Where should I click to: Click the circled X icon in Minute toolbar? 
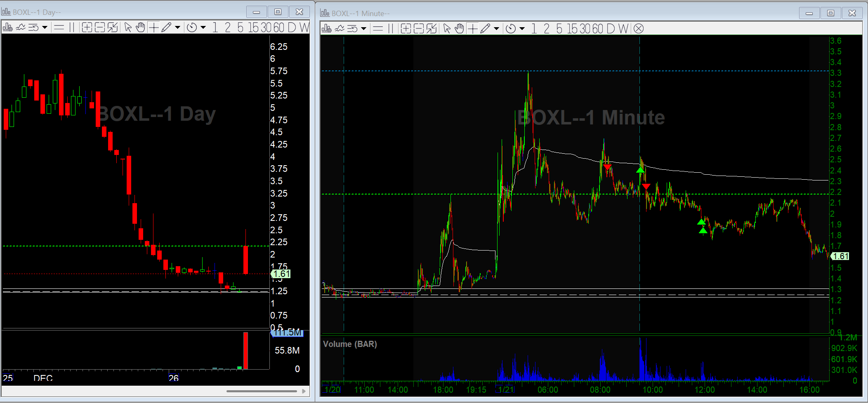tap(639, 28)
